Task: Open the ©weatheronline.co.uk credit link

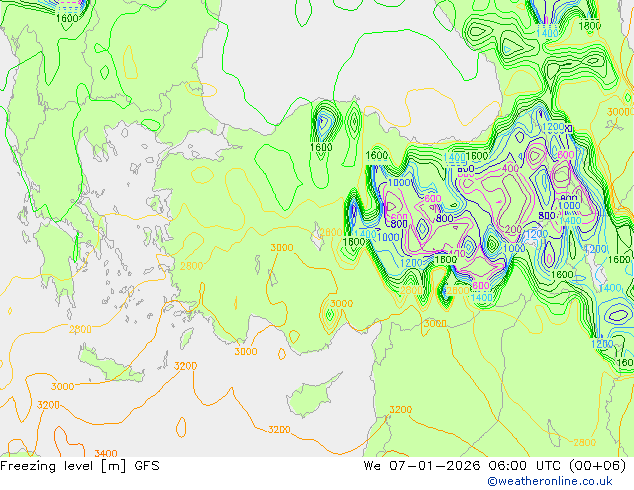Action: (x=550, y=481)
